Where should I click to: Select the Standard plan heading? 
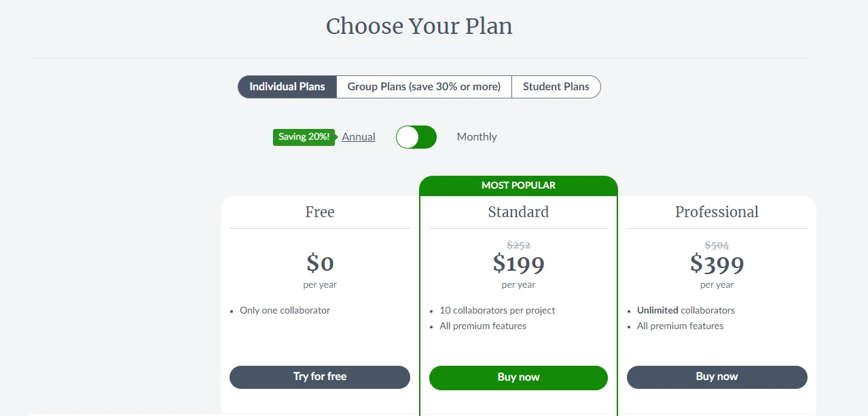point(518,212)
